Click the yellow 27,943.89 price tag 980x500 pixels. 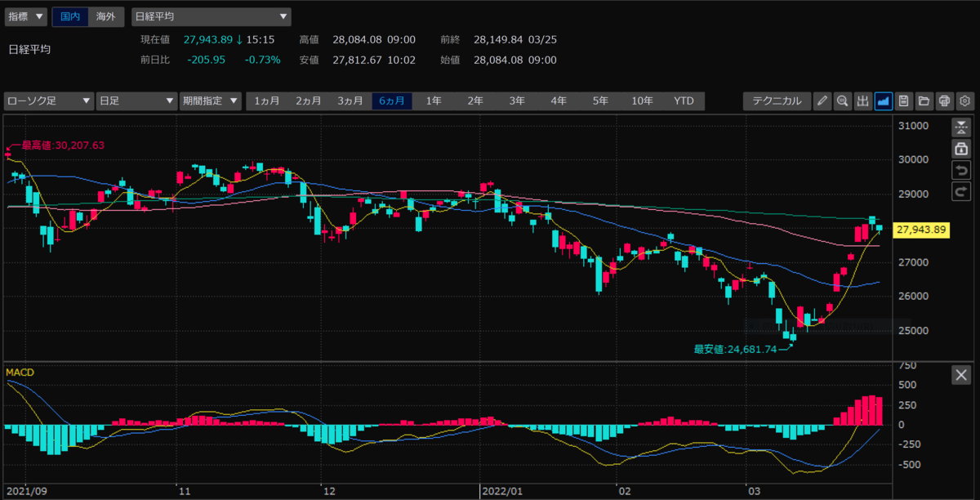click(920, 230)
